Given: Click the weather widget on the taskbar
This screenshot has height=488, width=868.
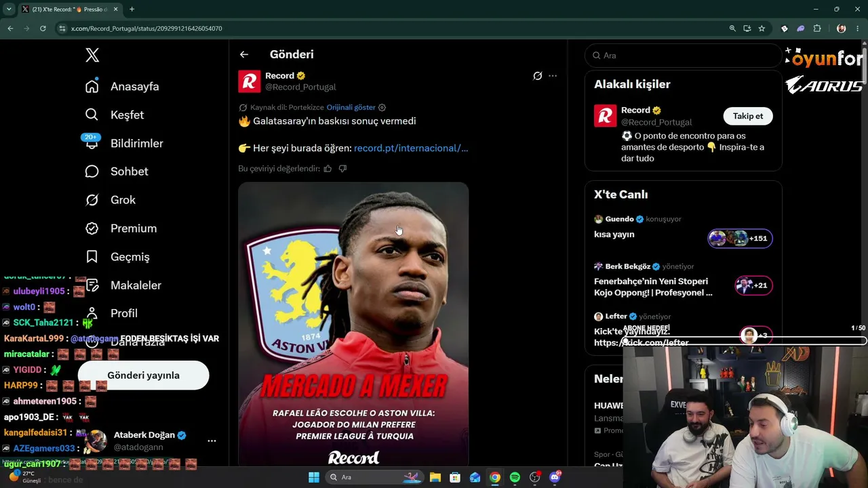Looking at the screenshot, I should click(x=26, y=477).
